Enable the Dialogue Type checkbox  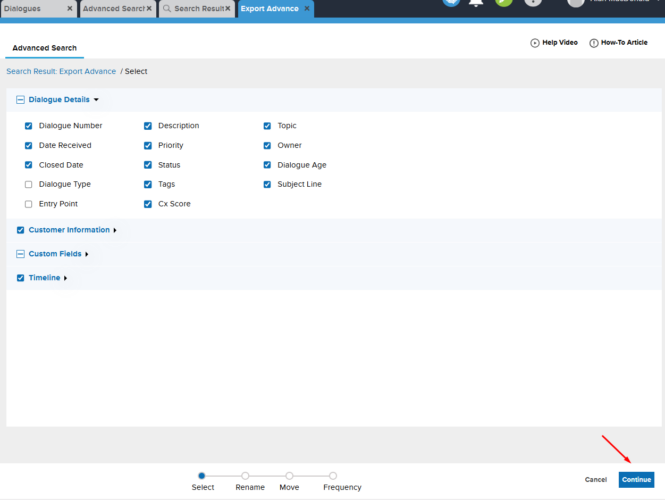[28, 184]
